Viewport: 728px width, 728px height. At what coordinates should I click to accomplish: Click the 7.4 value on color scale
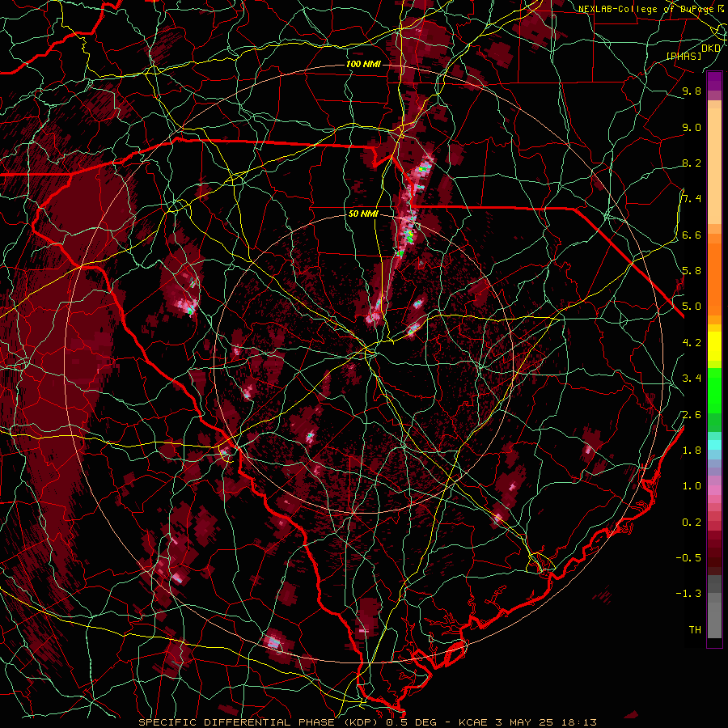point(692,199)
